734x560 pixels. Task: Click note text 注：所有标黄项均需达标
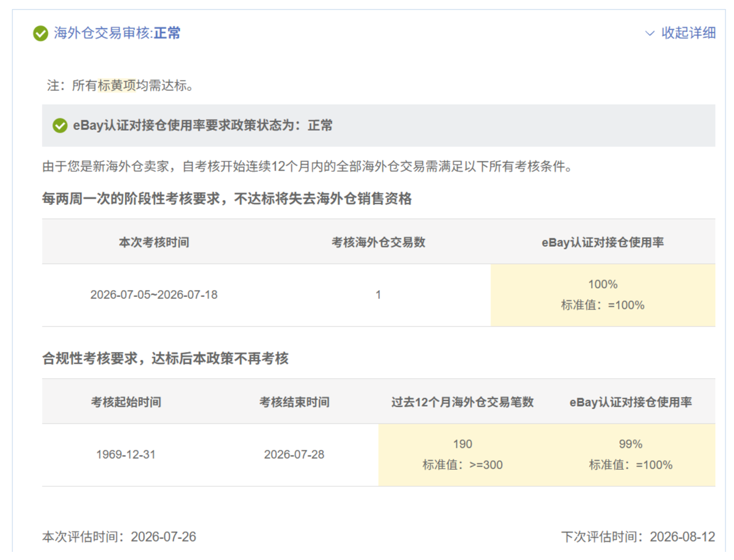(x=120, y=85)
